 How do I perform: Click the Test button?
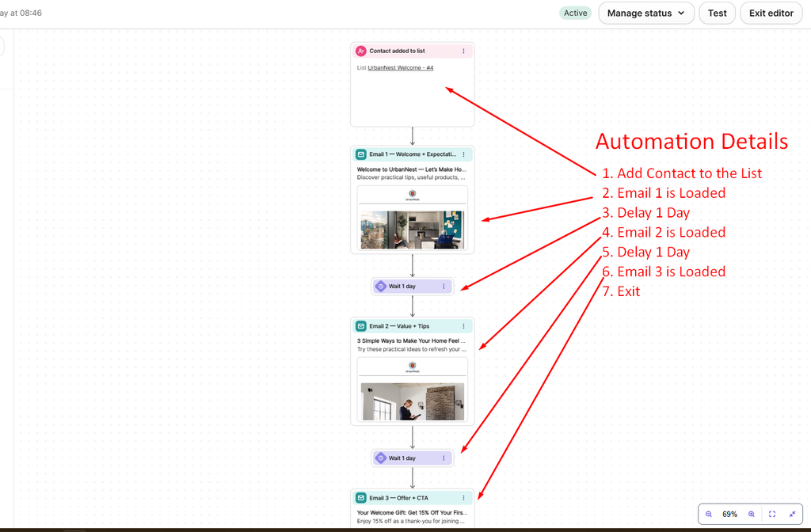[717, 13]
